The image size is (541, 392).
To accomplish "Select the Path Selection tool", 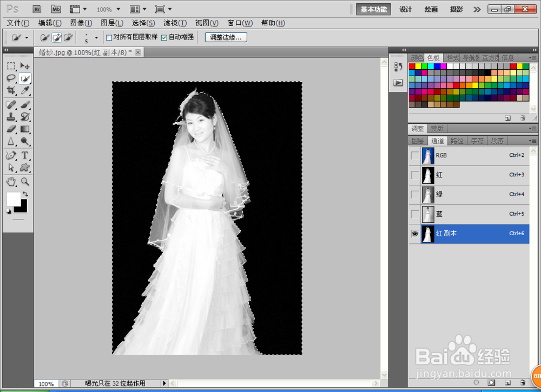I will point(11,168).
